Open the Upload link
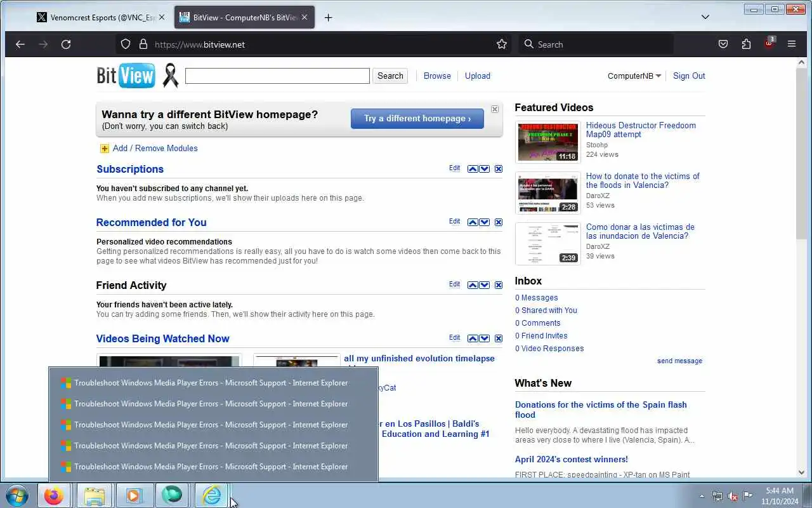The height and width of the screenshot is (508, 812). 477,76
